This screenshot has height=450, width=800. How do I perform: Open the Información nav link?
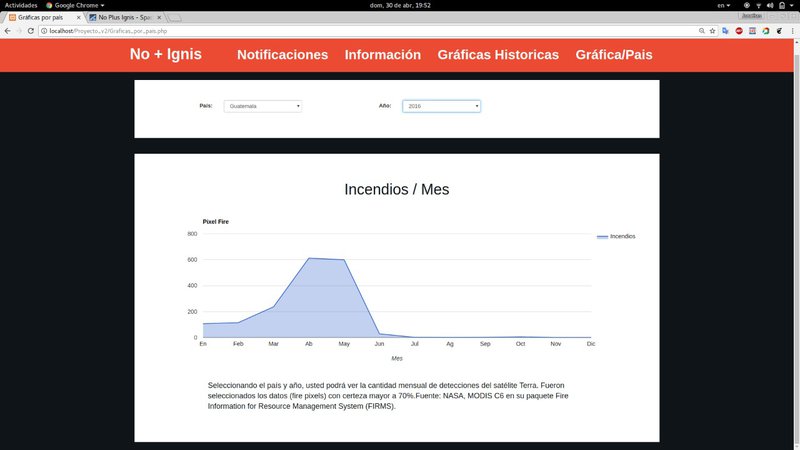click(382, 55)
